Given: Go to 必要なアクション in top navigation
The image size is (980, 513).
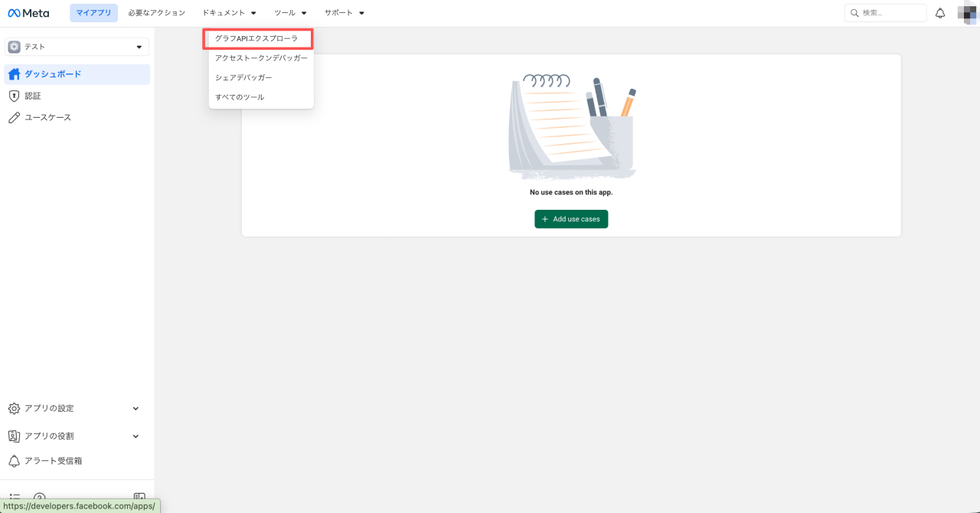Looking at the screenshot, I should 157,13.
